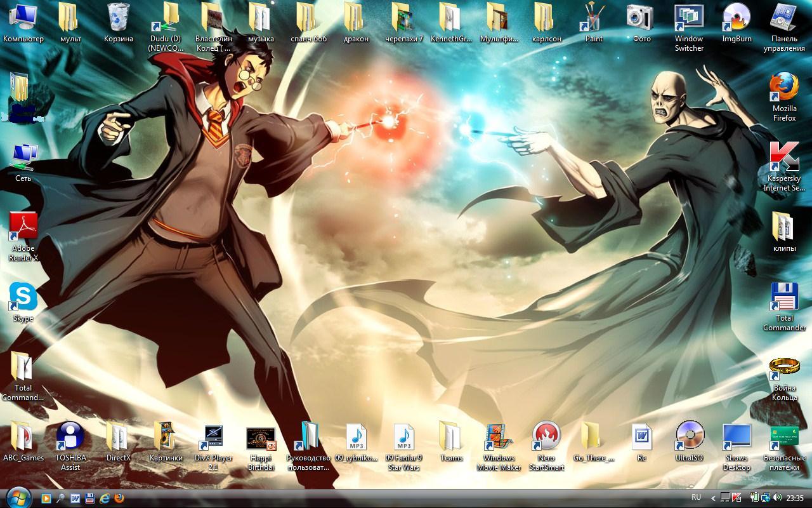Open the черепахи 7 folder
812x508 pixels.
[404, 23]
